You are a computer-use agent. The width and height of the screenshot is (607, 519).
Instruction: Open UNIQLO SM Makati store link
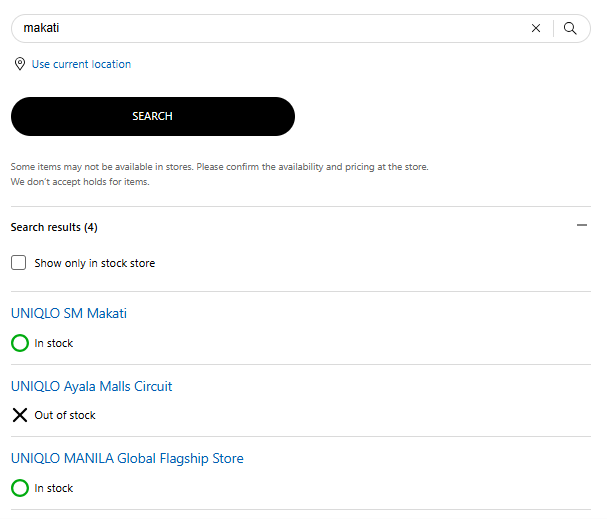tap(69, 313)
